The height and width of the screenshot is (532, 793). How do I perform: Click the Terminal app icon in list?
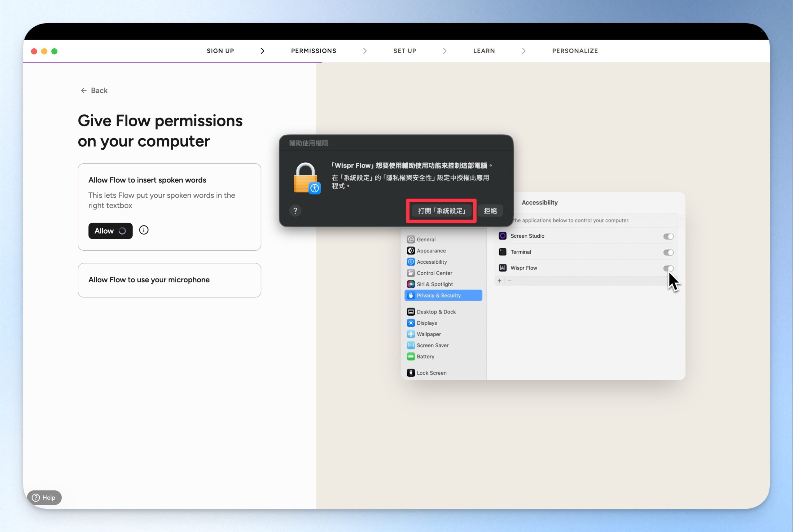pyautogui.click(x=502, y=252)
